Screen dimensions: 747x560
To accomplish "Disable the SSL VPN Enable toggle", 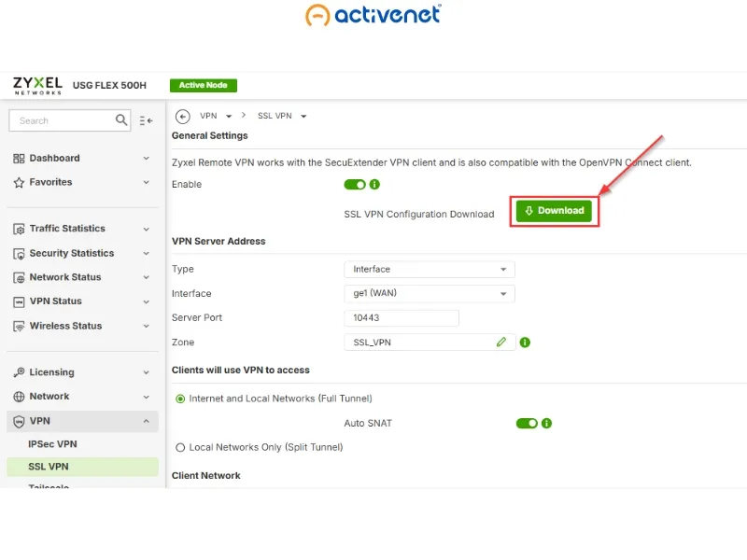I will (355, 184).
